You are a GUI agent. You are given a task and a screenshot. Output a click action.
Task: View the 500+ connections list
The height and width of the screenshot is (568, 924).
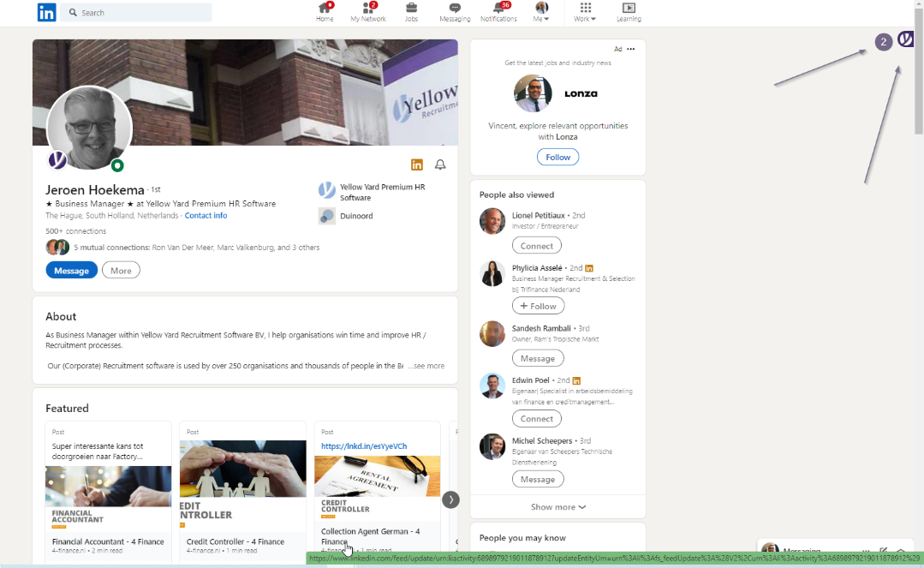click(76, 231)
